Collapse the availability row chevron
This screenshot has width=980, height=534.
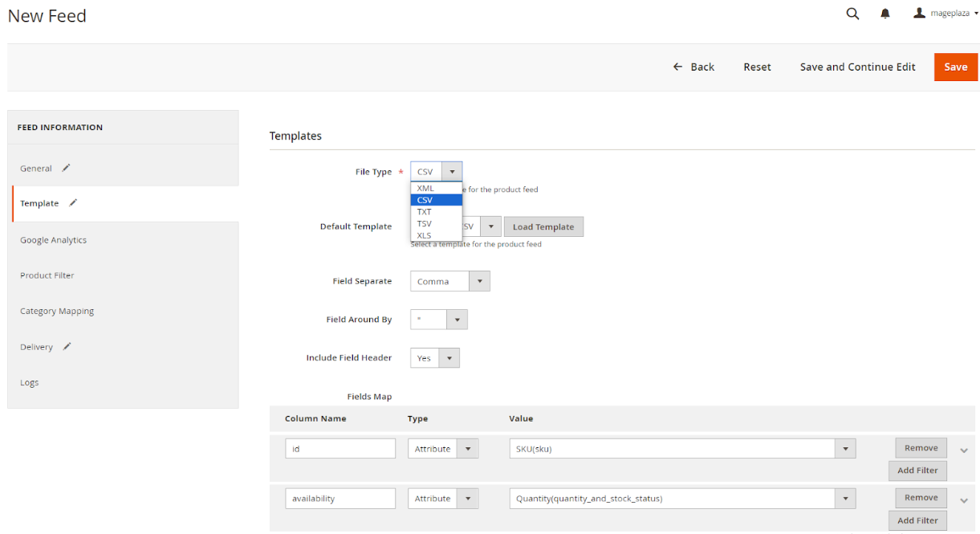pos(964,500)
